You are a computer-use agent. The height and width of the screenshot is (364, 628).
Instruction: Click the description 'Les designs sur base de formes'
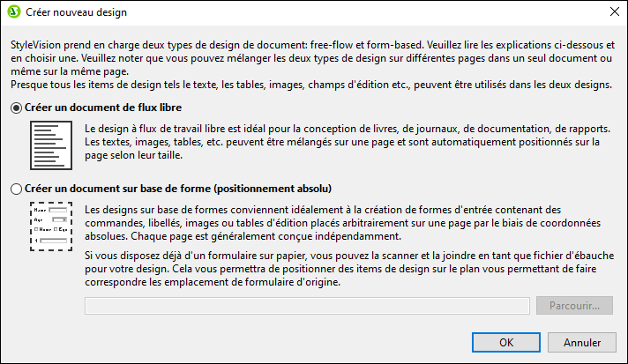pos(342,223)
